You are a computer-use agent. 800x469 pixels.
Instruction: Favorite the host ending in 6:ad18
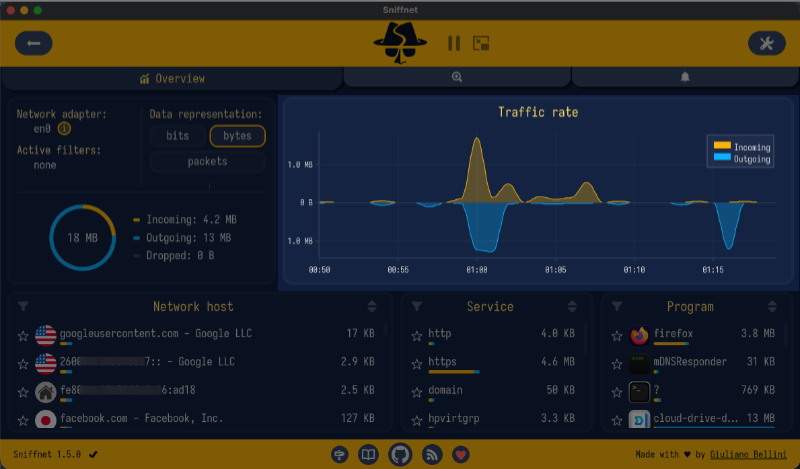point(23,392)
